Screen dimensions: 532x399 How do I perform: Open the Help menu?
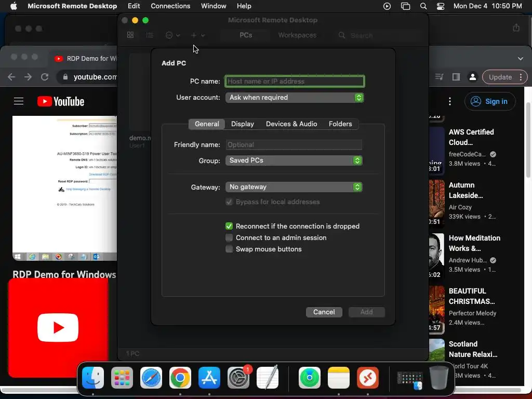click(244, 6)
